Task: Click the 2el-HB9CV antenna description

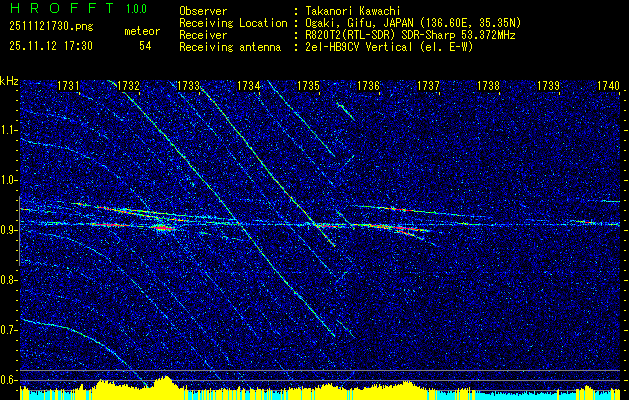Action: tap(389, 47)
